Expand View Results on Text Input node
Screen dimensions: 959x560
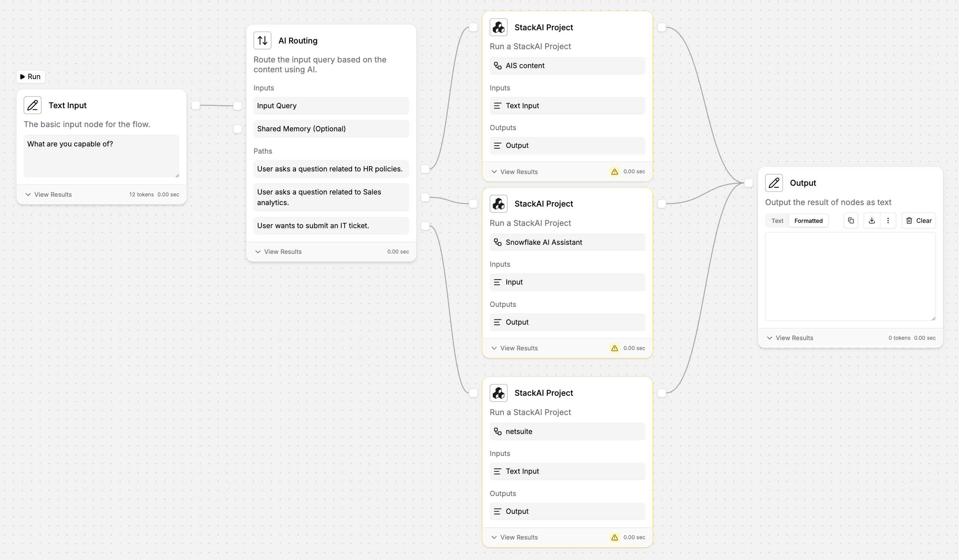coord(48,194)
